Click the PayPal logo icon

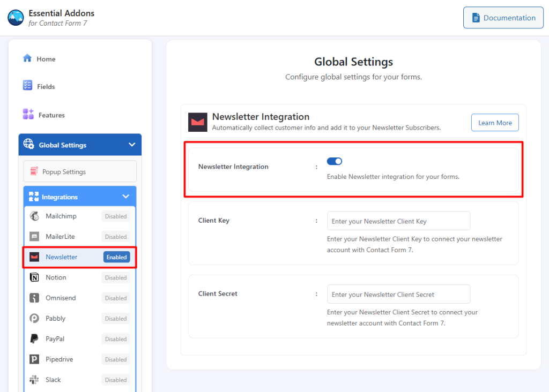(x=34, y=339)
